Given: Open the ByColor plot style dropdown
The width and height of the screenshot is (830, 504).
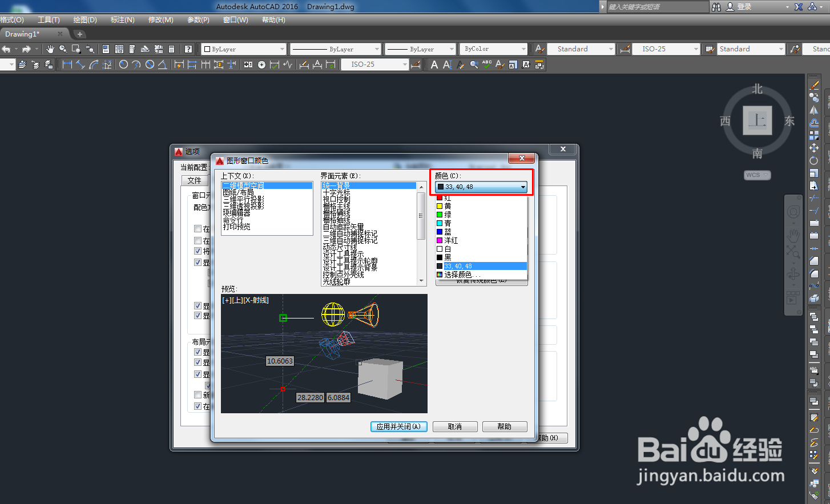Looking at the screenshot, I should 494,49.
